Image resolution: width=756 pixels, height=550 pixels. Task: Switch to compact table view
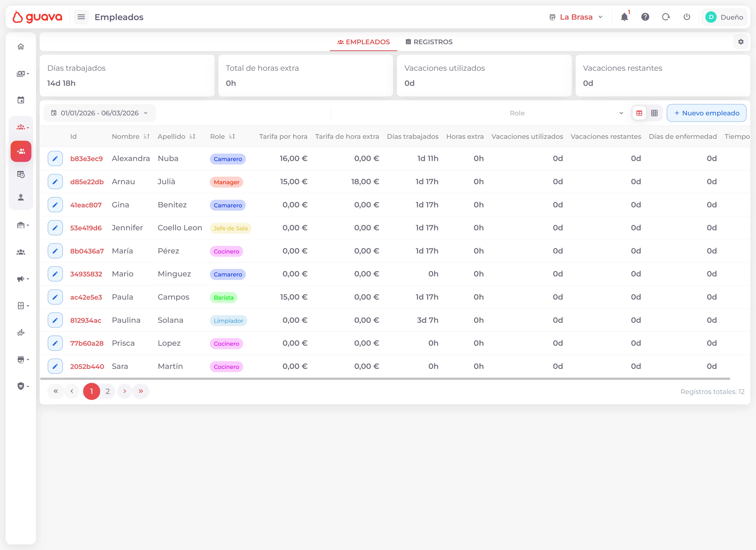[x=639, y=113]
